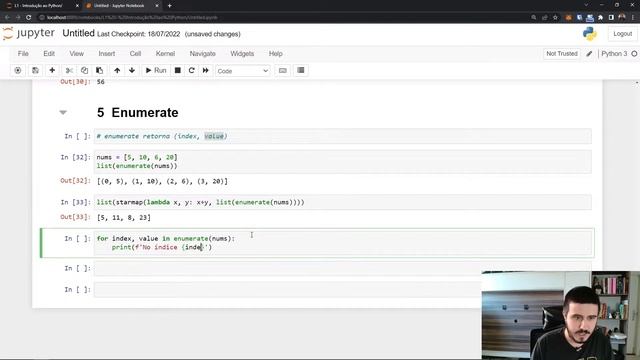This screenshot has height=360, width=640.
Task: Open the Help menu
Action: (276, 53)
